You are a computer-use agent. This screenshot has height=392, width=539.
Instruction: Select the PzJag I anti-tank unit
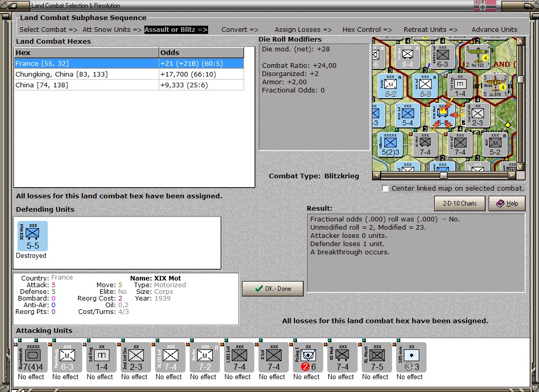pos(308,357)
